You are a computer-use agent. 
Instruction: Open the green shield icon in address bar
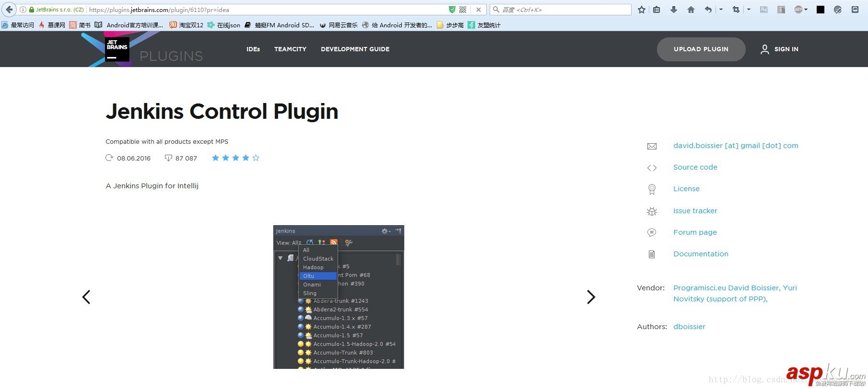(x=452, y=10)
